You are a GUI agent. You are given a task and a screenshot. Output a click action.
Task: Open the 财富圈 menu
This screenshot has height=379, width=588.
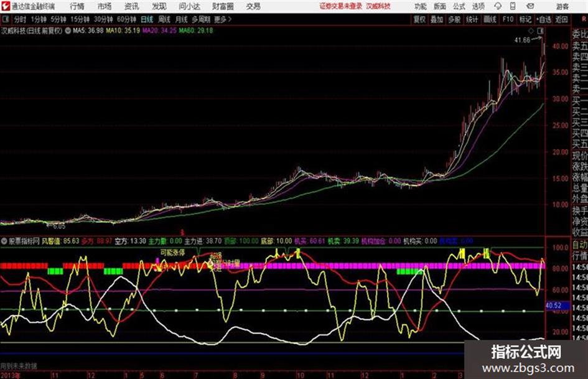[223, 6]
